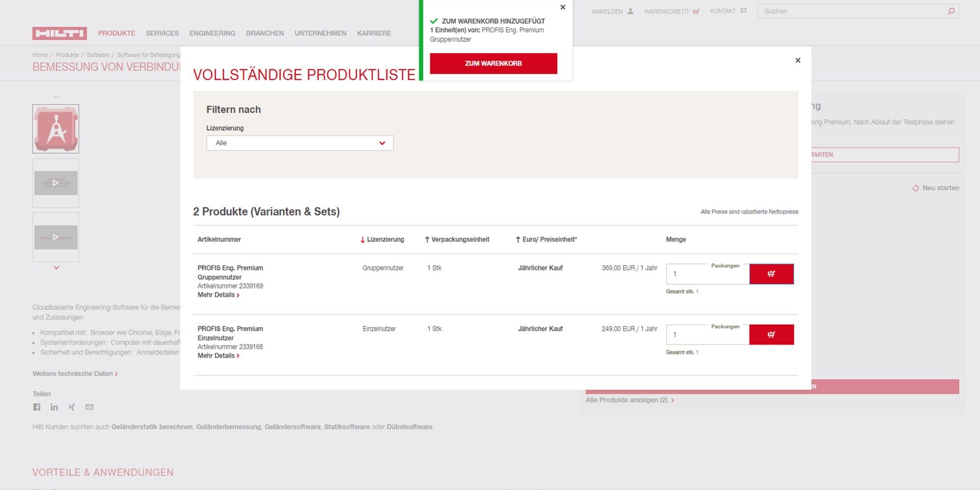Go to Produkte breadcrumb
This screenshot has width=980, height=490.
67,55
